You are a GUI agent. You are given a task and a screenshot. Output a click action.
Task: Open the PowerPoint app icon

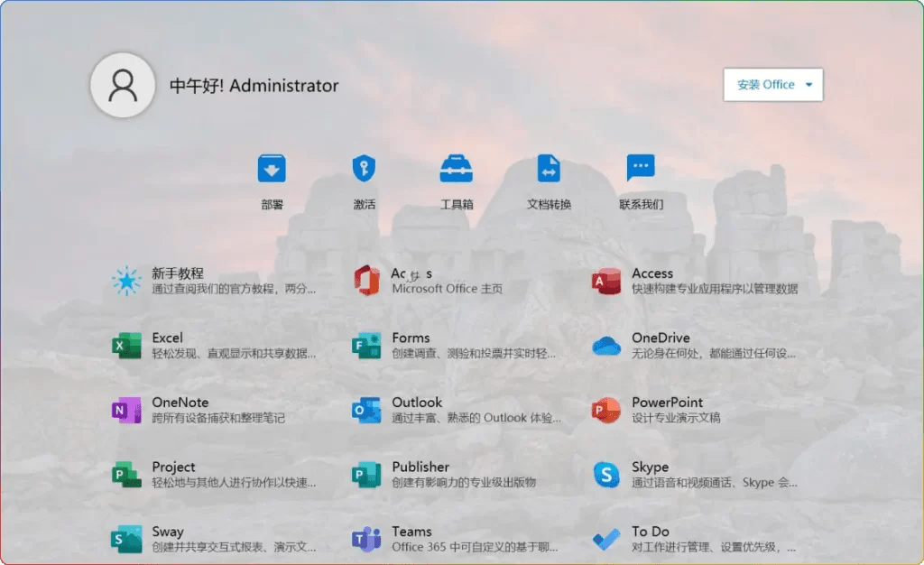(606, 410)
